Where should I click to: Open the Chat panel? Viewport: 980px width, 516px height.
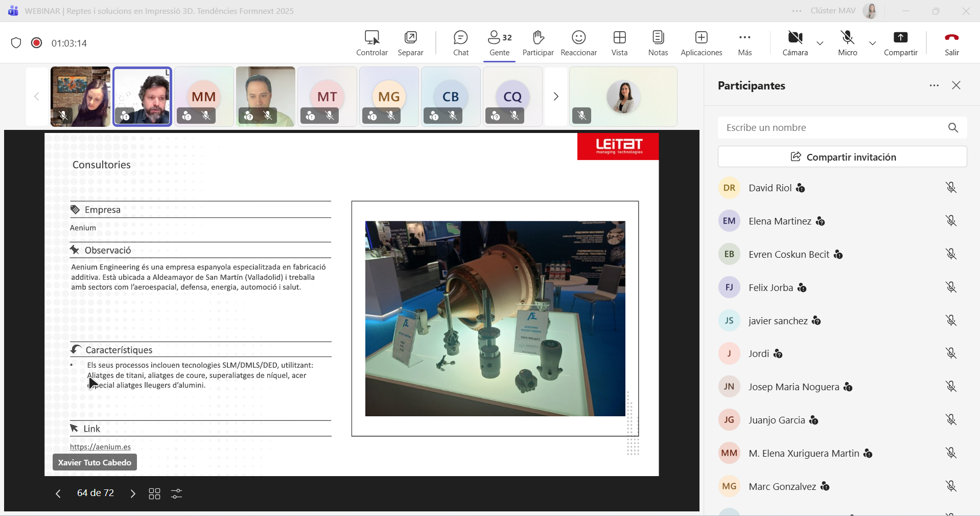click(x=460, y=43)
